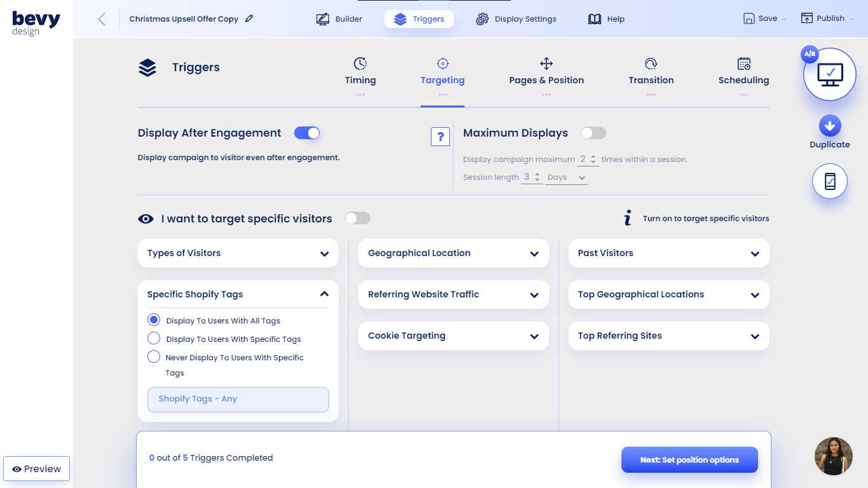Viewport: 868px width, 488px height.
Task: Open the session length Days dropdown
Action: (566, 177)
